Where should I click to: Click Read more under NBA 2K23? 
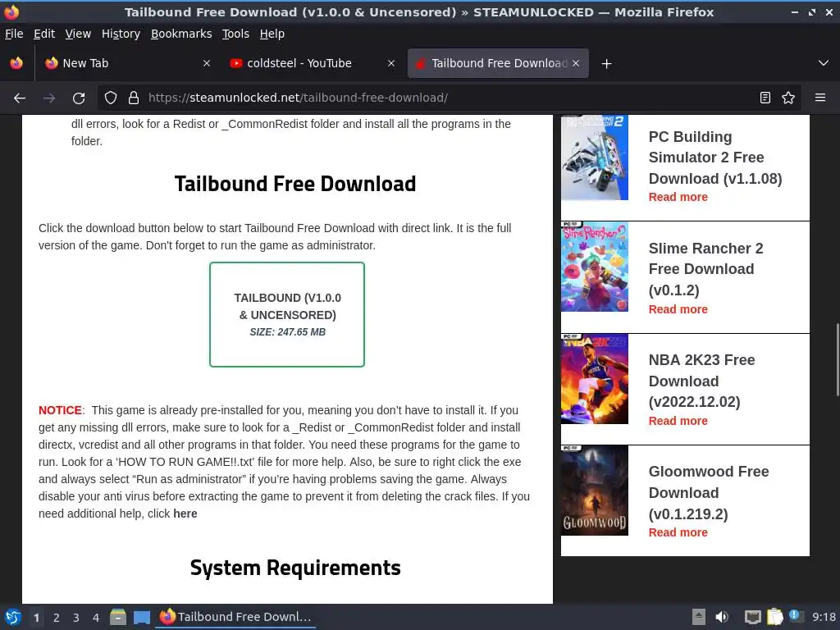tap(678, 421)
